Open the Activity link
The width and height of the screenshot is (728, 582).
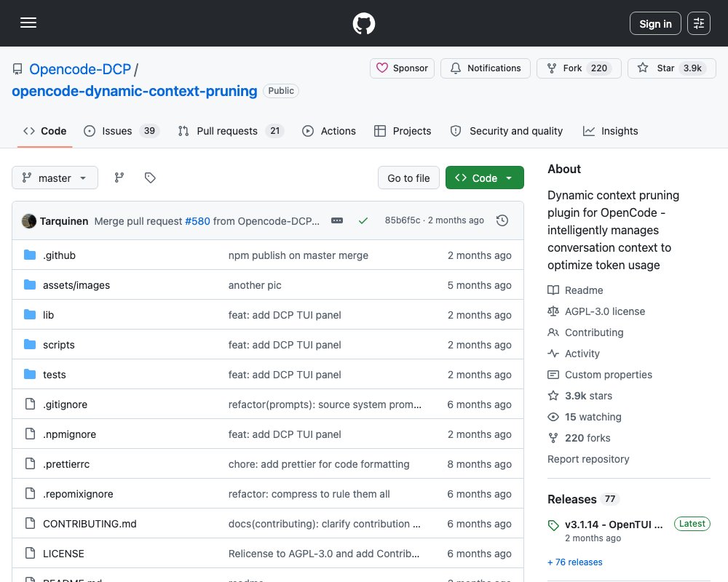pyautogui.click(x=574, y=354)
